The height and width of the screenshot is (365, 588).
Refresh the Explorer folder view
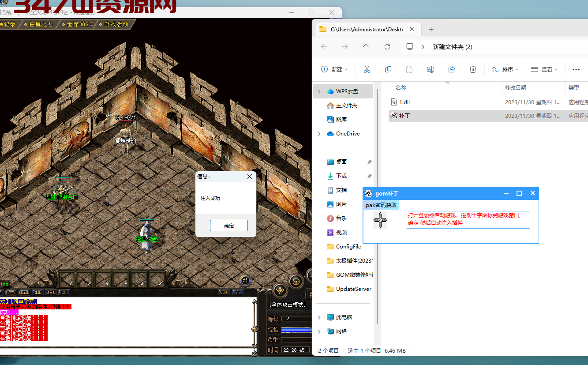387,46
